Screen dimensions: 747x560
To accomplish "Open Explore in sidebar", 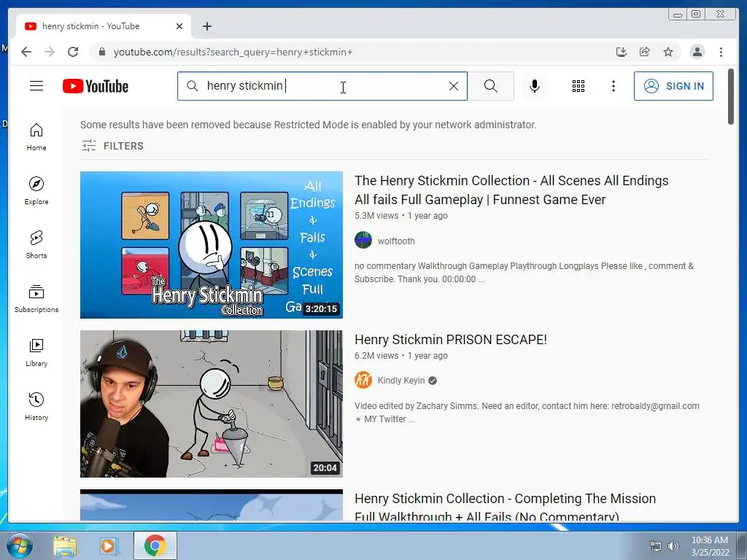I will click(36, 190).
